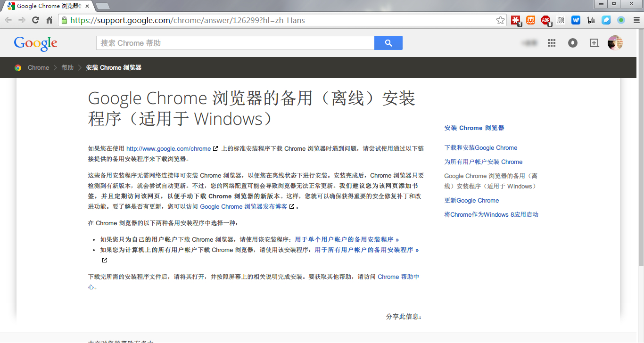
Task: Open the Google apps grid
Action: (x=552, y=43)
